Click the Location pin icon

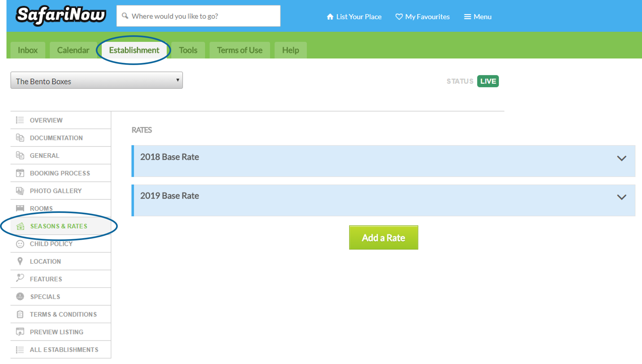(x=20, y=261)
